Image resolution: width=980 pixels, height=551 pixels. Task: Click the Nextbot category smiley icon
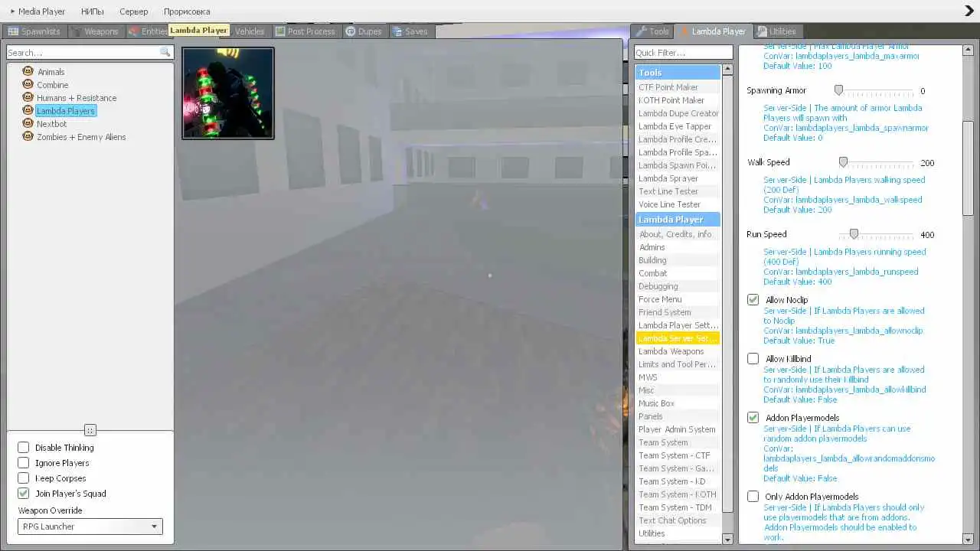point(28,123)
